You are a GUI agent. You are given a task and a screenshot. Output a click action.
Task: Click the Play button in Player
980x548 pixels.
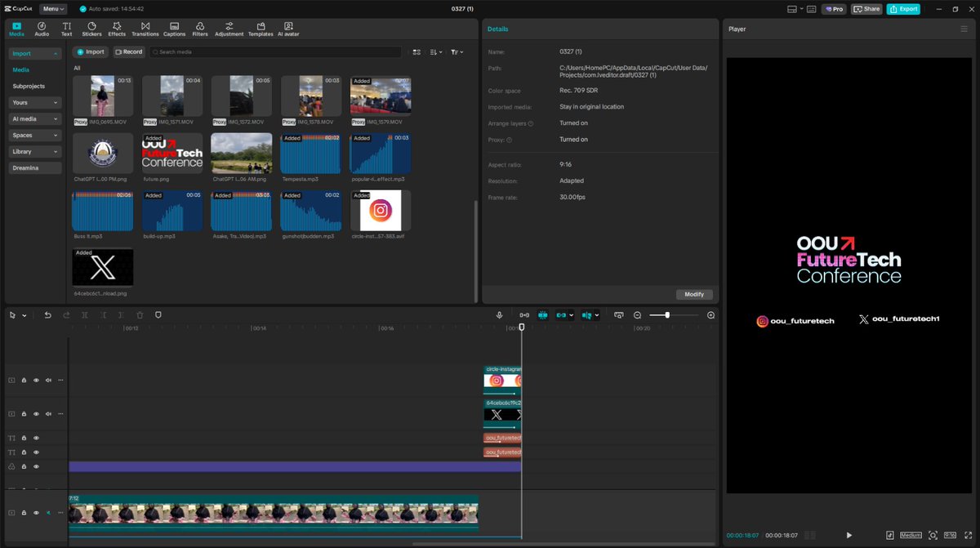point(849,535)
